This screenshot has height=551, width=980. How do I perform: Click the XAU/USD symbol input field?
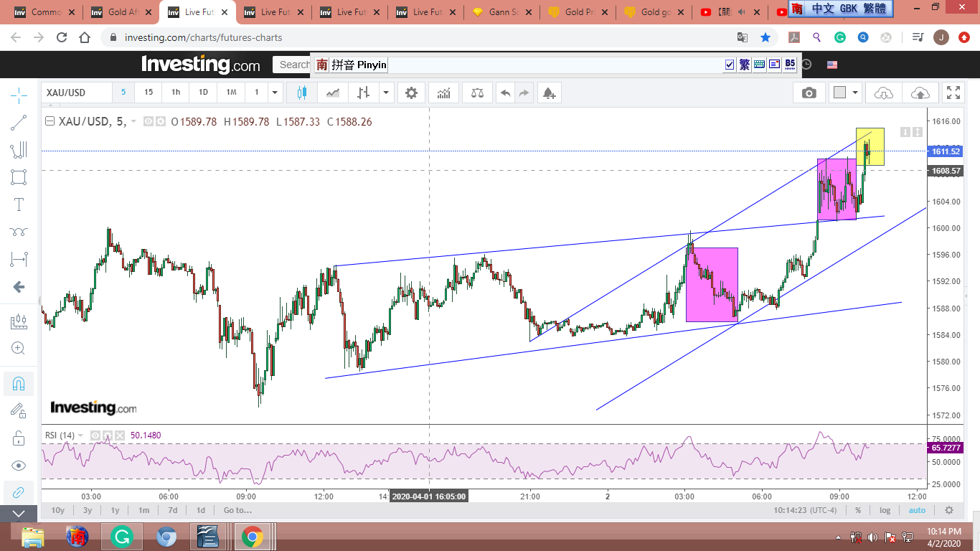click(77, 93)
